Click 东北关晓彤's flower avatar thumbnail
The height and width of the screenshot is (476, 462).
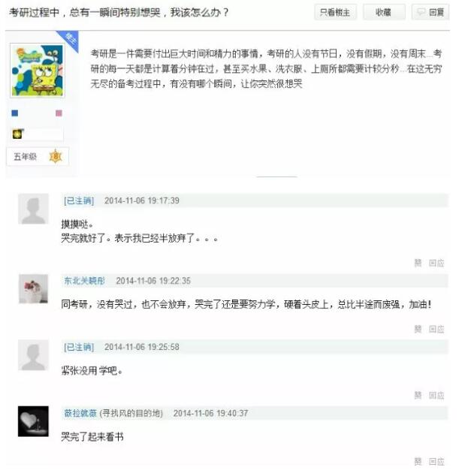click(33, 289)
